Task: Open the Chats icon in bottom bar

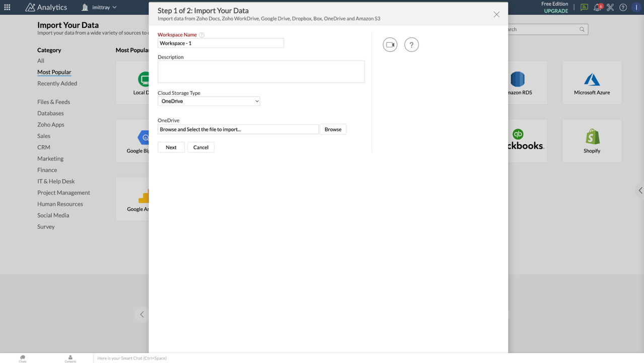Action: point(23,358)
